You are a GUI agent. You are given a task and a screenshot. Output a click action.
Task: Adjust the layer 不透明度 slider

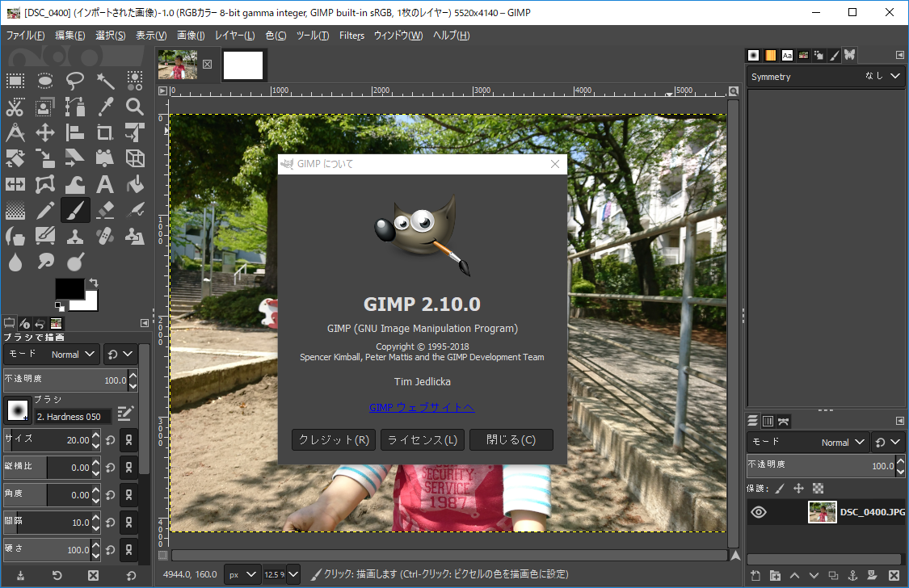pos(826,466)
